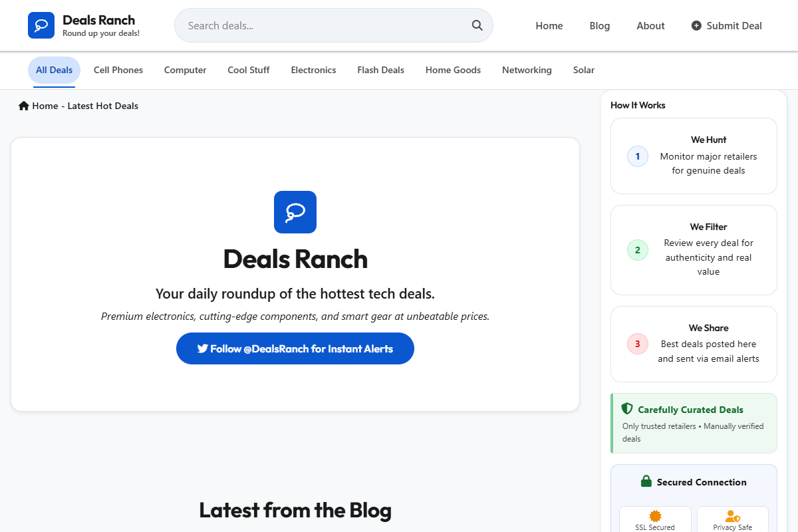The width and height of the screenshot is (798, 532).
Task: Click the Submit Deal link
Action: (727, 26)
